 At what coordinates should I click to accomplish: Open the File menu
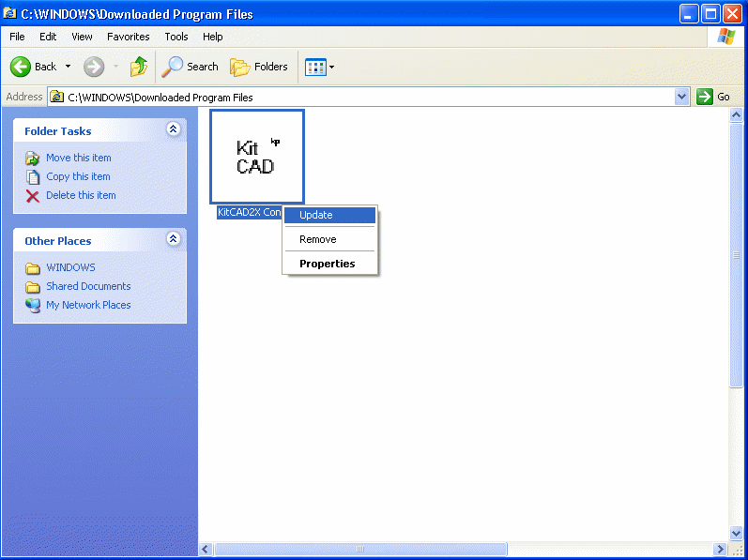pos(17,37)
